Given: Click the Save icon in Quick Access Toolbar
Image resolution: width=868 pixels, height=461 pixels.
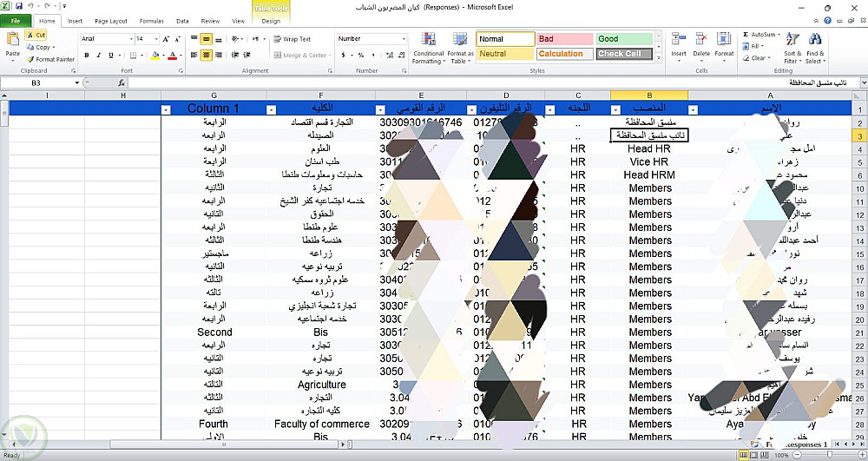Looking at the screenshot, I should [19, 7].
